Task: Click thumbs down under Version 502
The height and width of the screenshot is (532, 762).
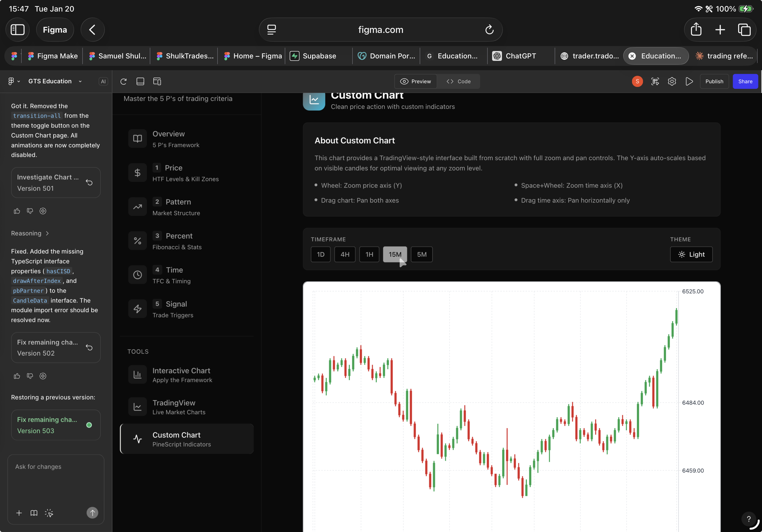Action: (x=30, y=376)
